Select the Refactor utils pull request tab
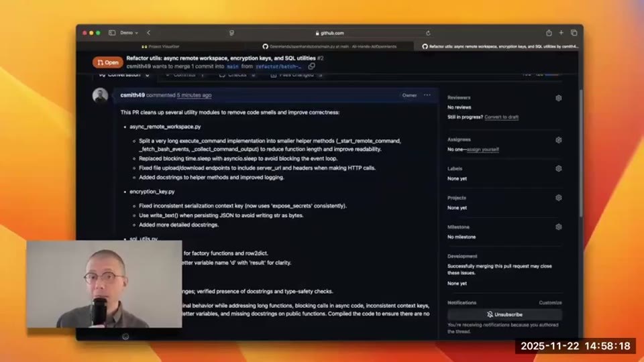This screenshot has height=362, width=644. pos(499,46)
